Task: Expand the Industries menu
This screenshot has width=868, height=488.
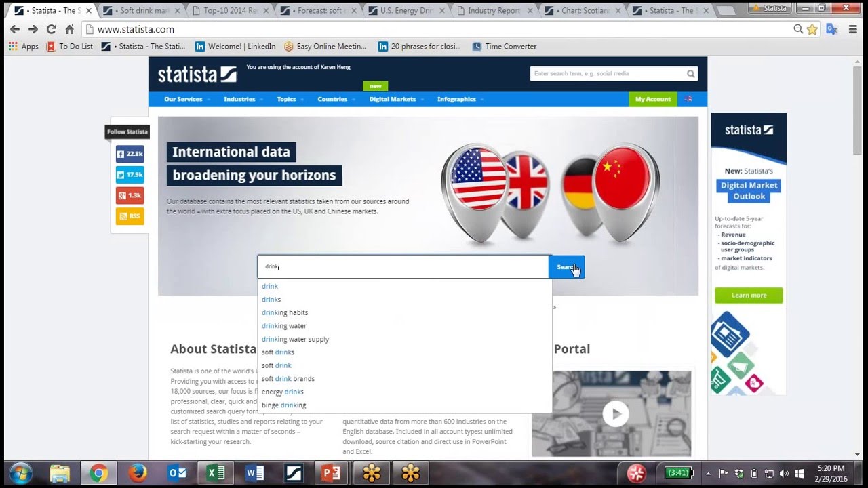Action: point(243,99)
